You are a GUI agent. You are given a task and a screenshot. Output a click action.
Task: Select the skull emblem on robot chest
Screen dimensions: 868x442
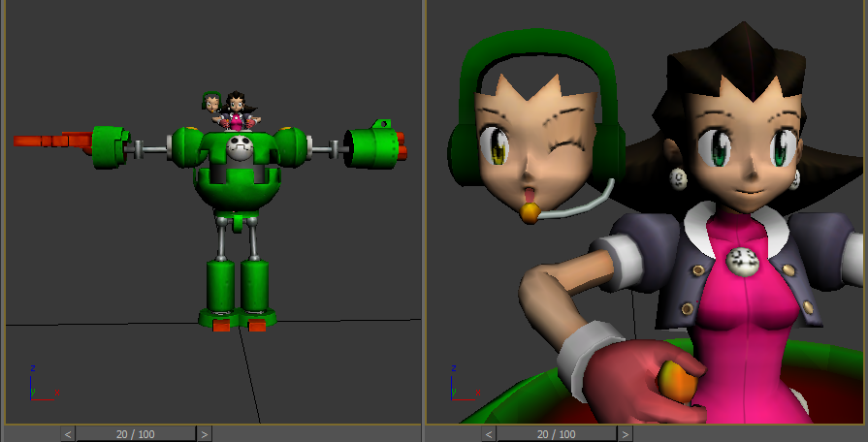[x=240, y=147]
